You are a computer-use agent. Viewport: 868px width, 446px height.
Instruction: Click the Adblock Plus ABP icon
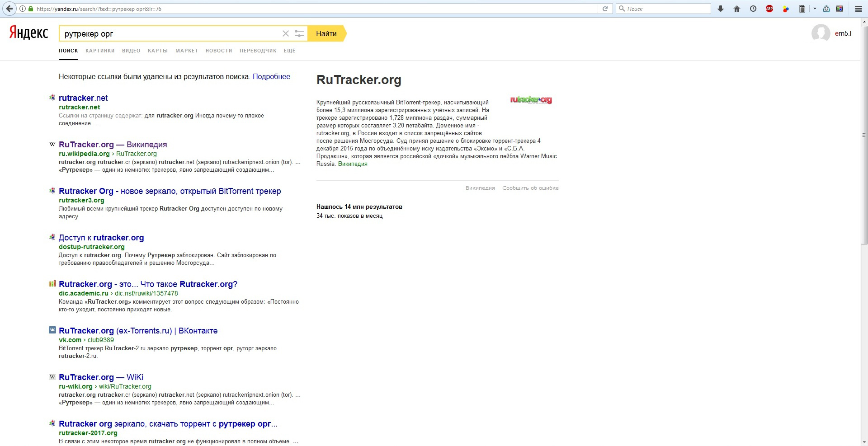769,9
